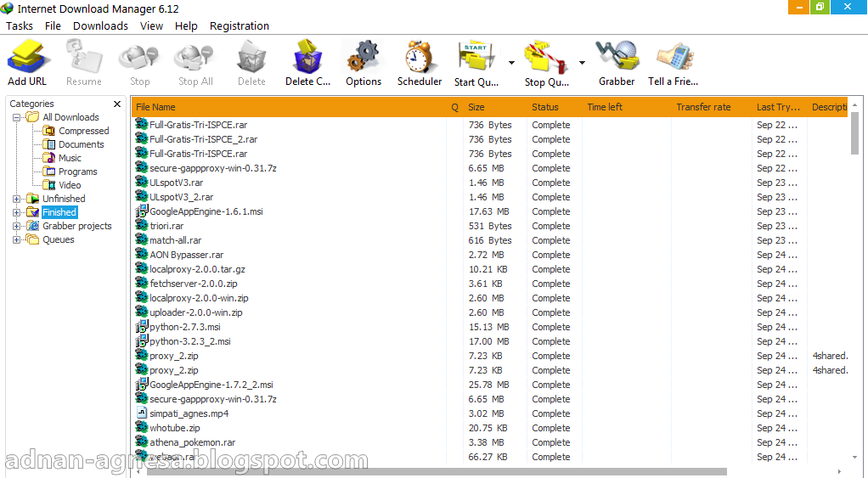Click the Tell a Friend icon

coord(674,56)
